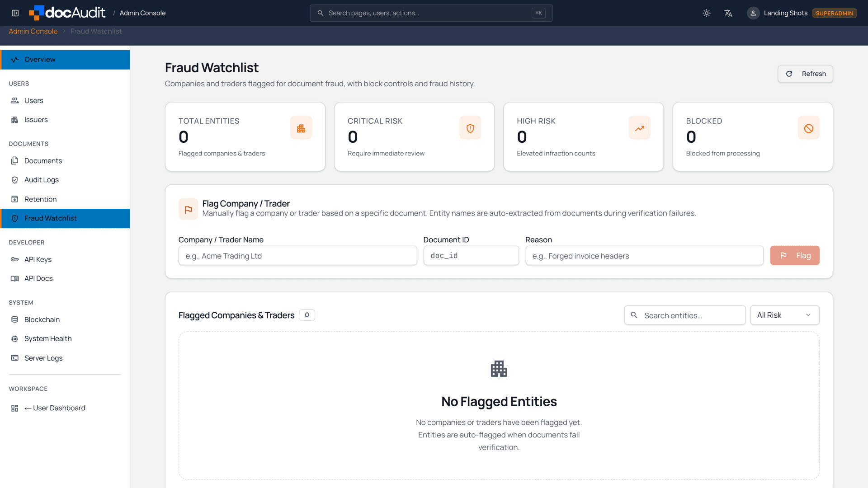
Task: Open Users in the sidebar
Action: tap(65, 100)
